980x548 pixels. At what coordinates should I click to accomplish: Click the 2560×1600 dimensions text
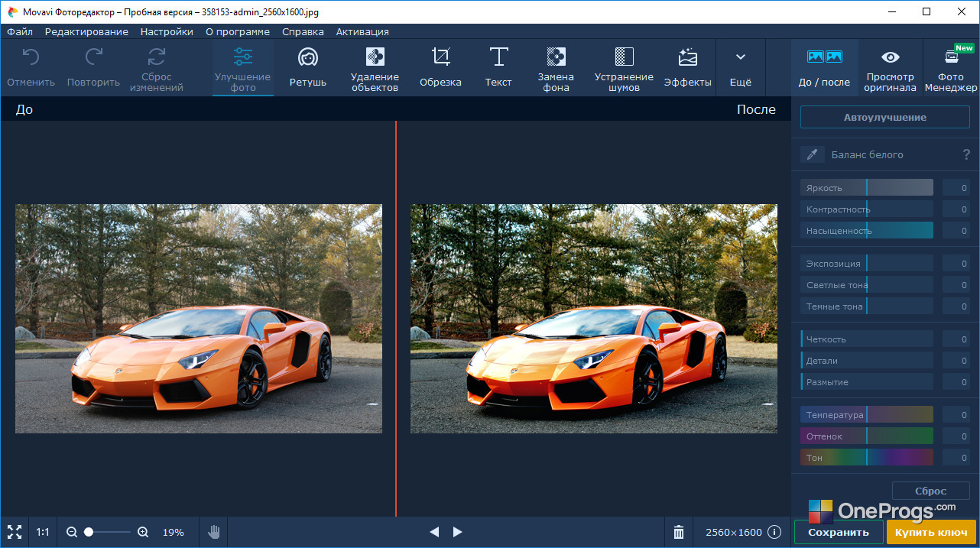[x=734, y=532]
